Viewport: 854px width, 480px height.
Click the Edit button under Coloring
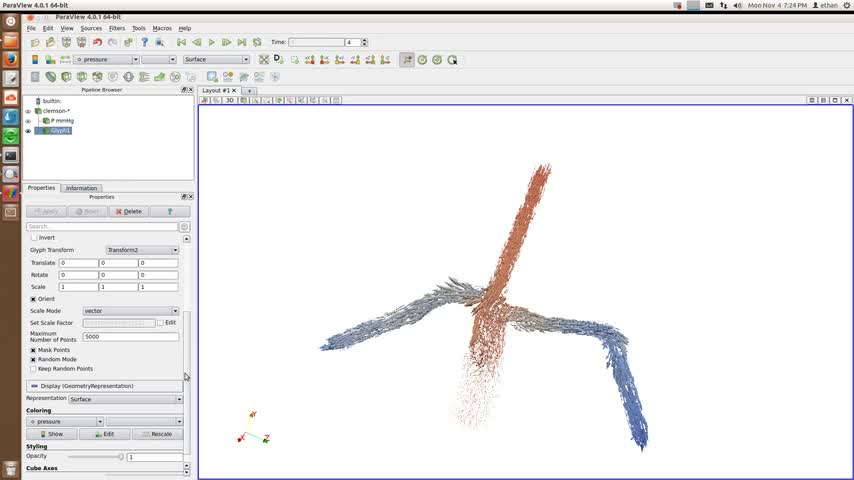[x=105, y=434]
